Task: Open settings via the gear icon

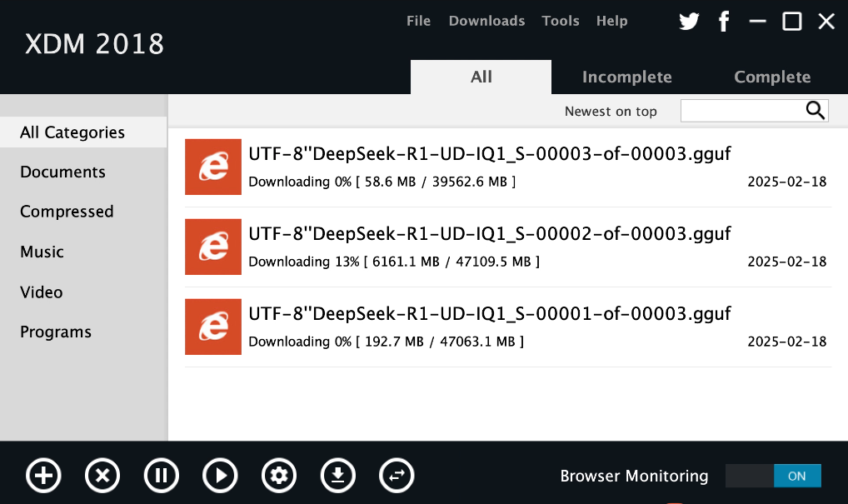Action: [279, 476]
